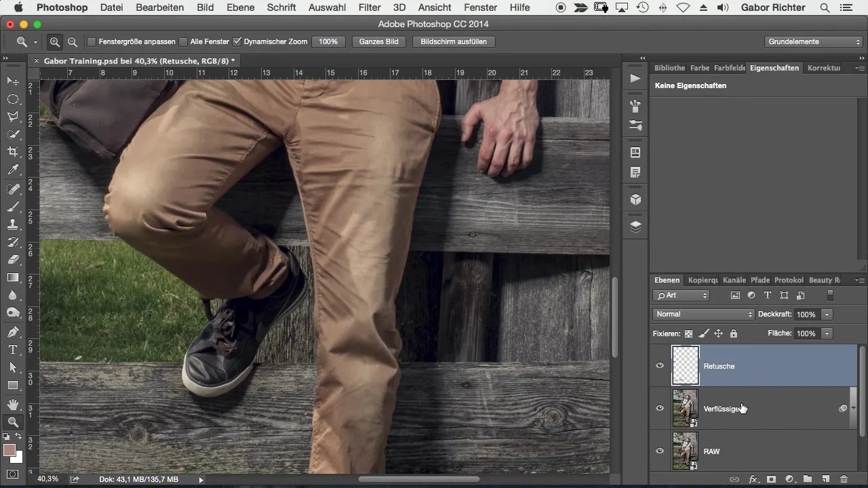The width and height of the screenshot is (868, 488).
Task: Open the layer style fx menu
Action: 753,479
